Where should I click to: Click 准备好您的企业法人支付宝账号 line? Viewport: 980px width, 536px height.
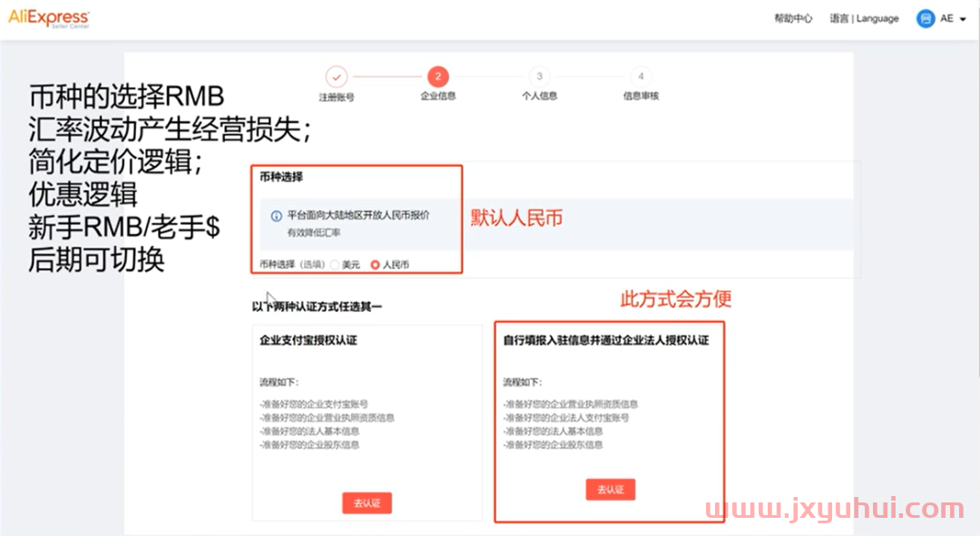point(566,417)
